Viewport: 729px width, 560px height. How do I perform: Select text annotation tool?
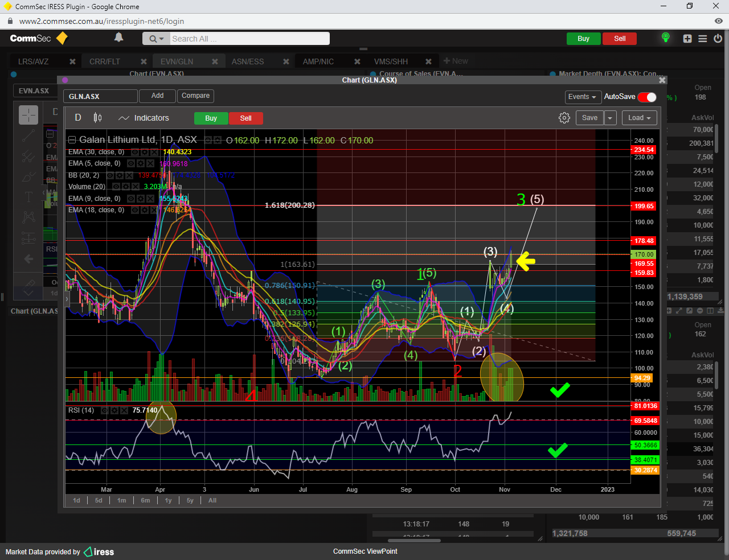28,197
